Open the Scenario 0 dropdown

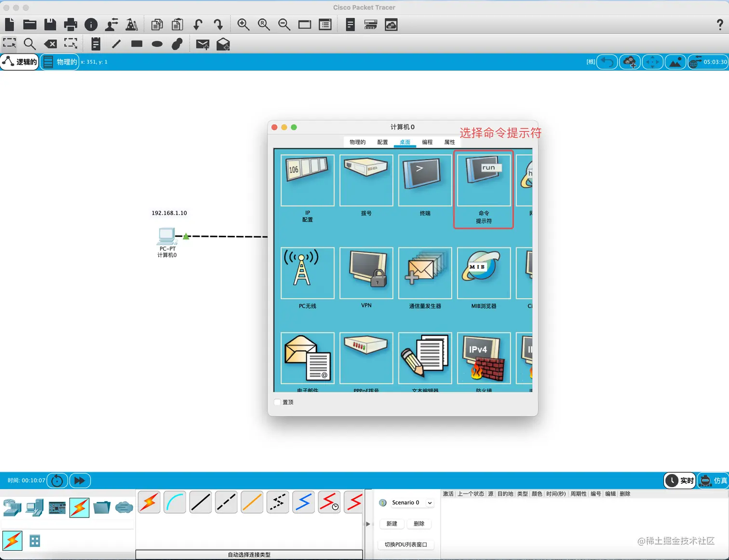[406, 503]
